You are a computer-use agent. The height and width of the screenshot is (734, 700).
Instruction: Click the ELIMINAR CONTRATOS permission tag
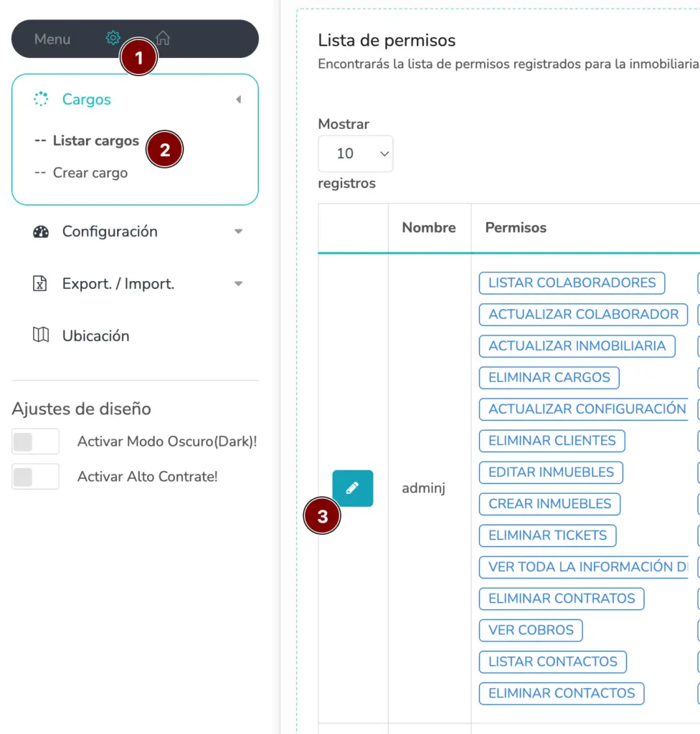pos(562,599)
